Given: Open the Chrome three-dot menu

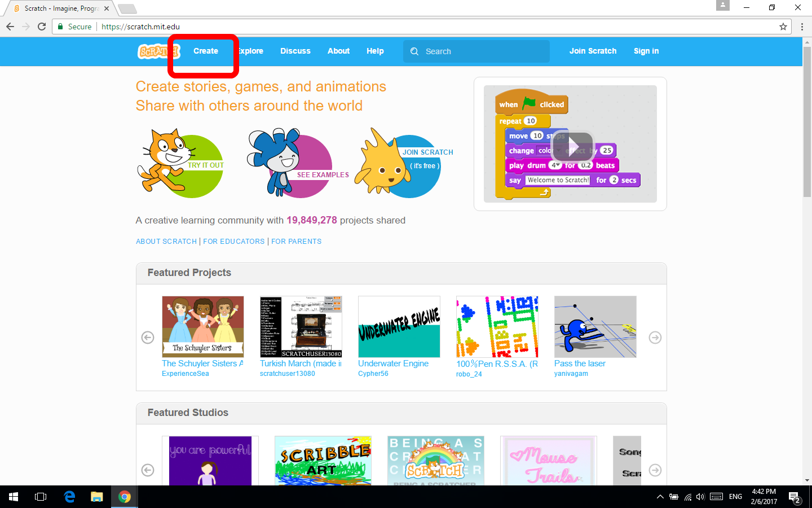Looking at the screenshot, I should (x=802, y=27).
